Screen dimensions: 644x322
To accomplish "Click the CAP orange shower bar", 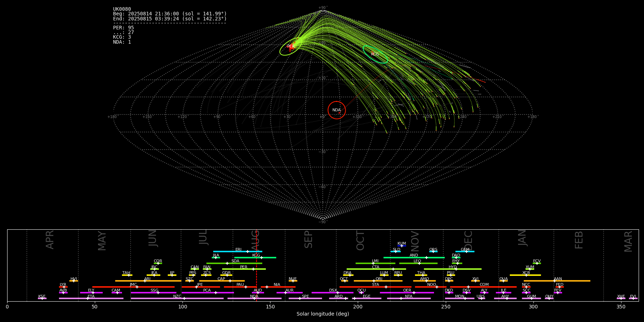I will click(x=222, y=281).
